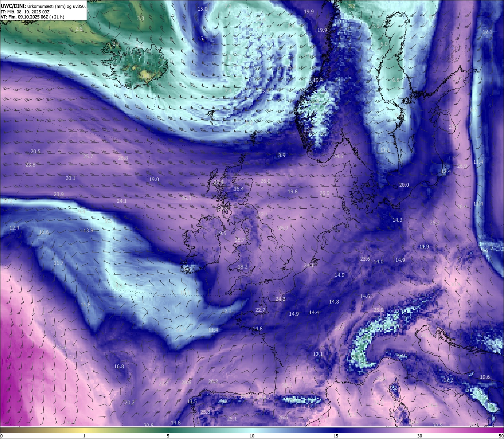Click the 26.2 value on the map
This screenshot has width=504, height=439.
(x=213, y=381)
